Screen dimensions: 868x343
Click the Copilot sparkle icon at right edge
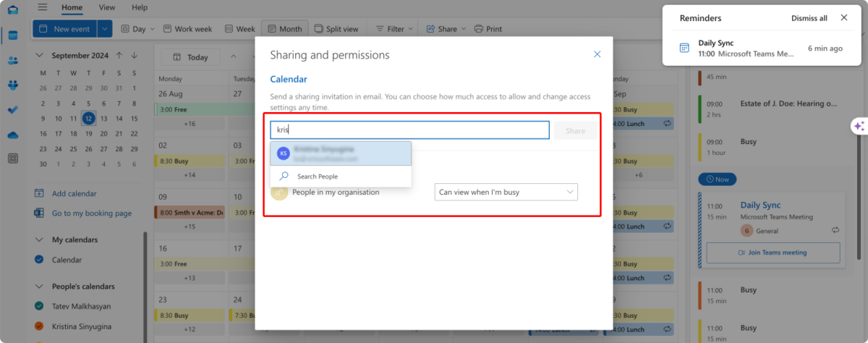(859, 126)
